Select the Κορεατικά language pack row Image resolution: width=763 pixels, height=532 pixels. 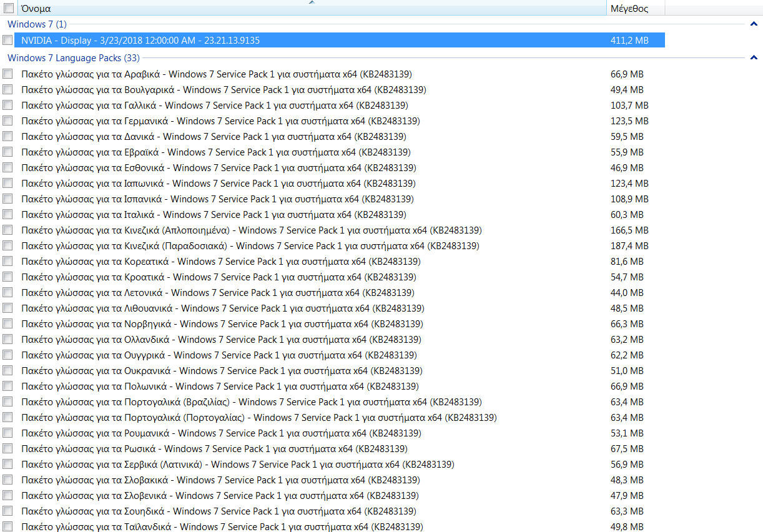click(x=340, y=261)
